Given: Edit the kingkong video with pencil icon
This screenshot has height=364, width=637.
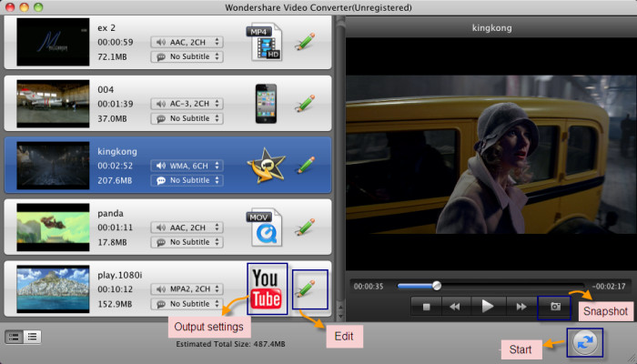Looking at the screenshot, I should (x=306, y=166).
